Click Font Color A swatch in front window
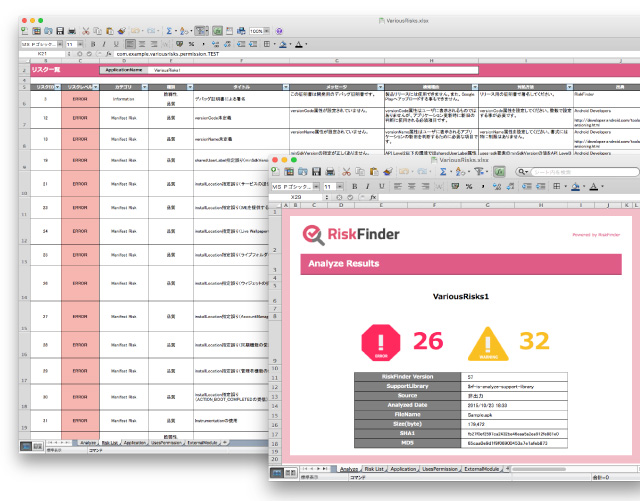 594,186
